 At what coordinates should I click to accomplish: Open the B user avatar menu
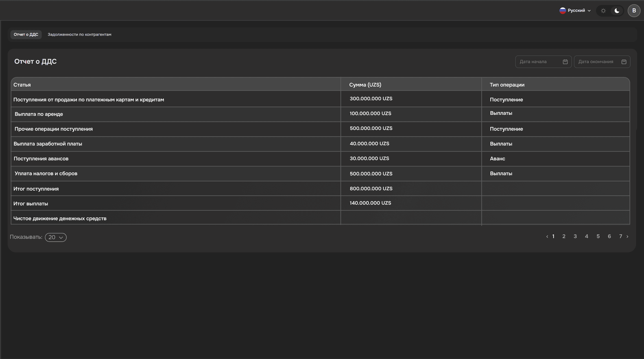point(634,11)
